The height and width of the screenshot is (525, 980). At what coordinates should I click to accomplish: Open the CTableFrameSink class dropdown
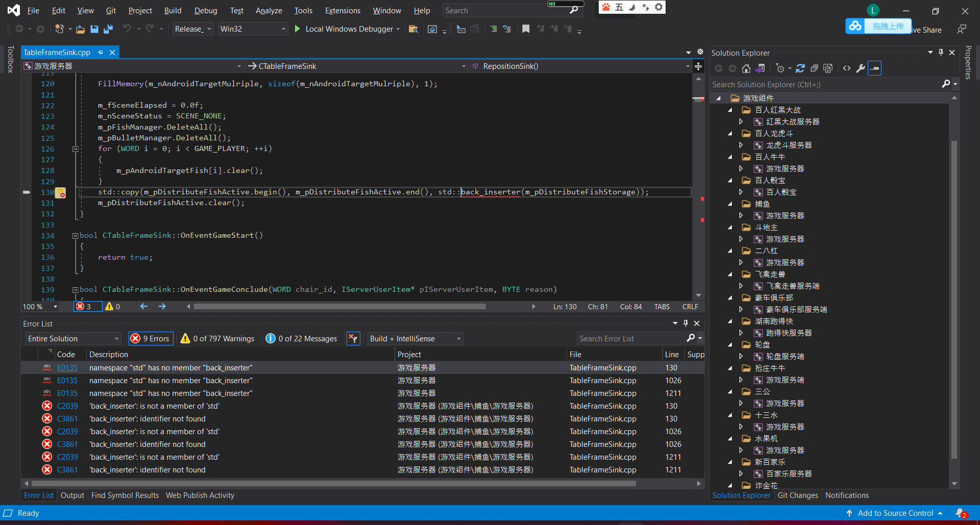pos(356,66)
